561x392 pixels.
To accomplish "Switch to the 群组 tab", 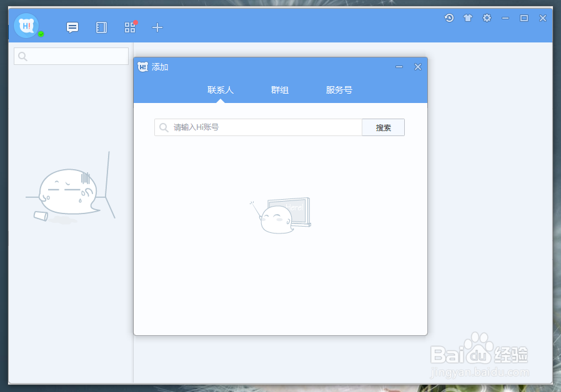I will point(280,89).
